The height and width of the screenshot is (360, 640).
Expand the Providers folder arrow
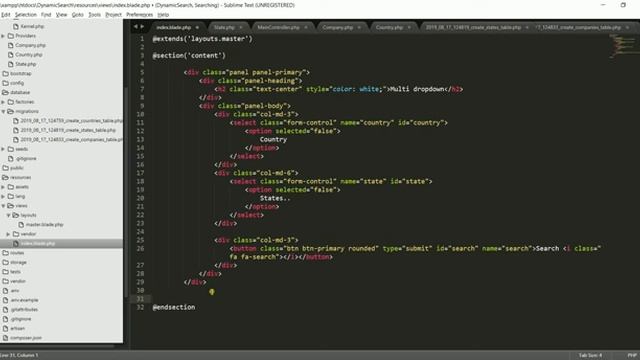click(x=3, y=36)
